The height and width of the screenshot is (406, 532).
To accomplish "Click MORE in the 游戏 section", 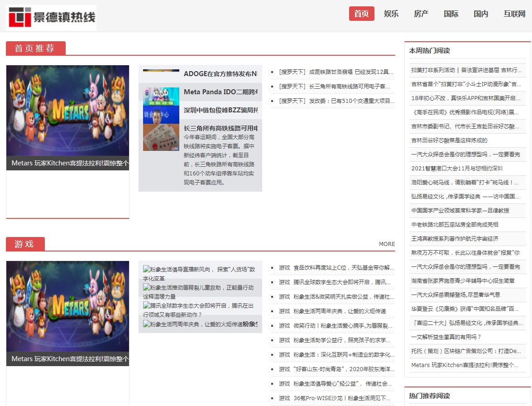I will point(387,244).
